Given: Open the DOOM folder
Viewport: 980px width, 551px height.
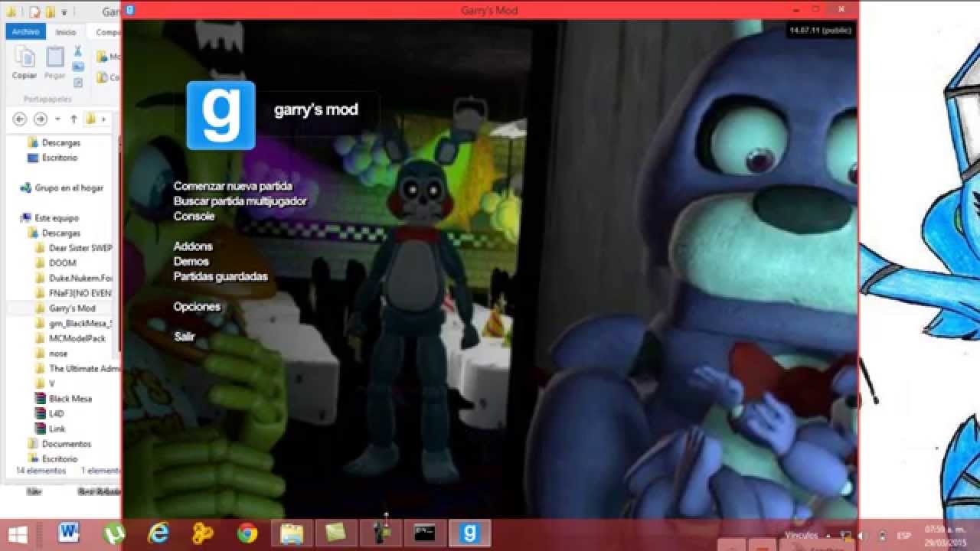Looking at the screenshot, I should 56,262.
